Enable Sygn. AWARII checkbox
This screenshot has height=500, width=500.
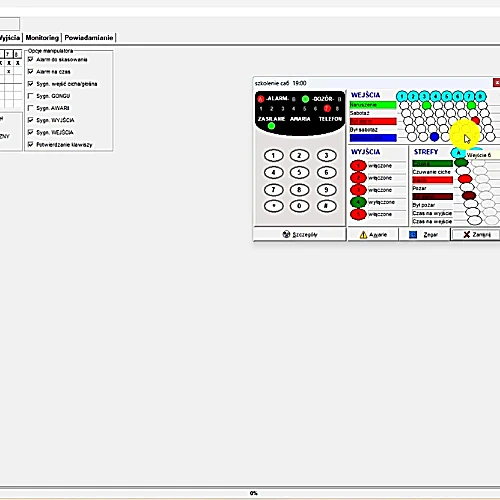coord(31,108)
